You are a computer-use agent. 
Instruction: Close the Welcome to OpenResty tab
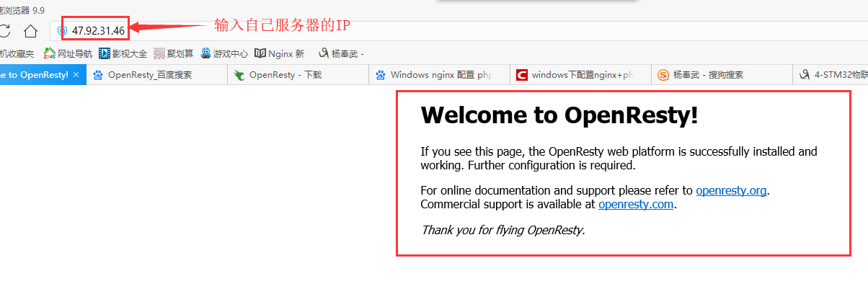76,75
